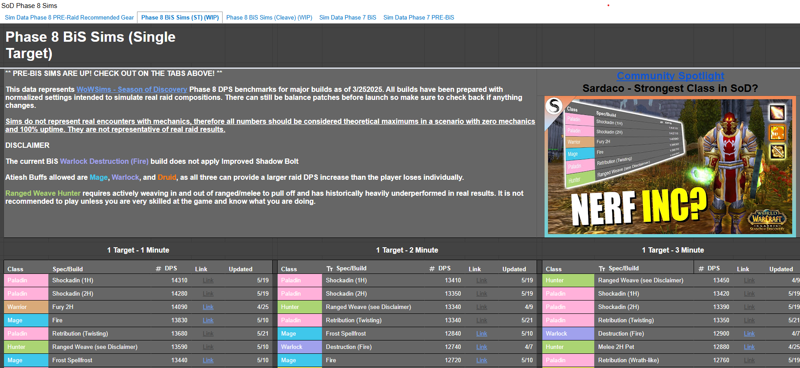Click the orange 'Druid' text in Atiesh note
This screenshot has height=368, width=800.
click(166, 178)
